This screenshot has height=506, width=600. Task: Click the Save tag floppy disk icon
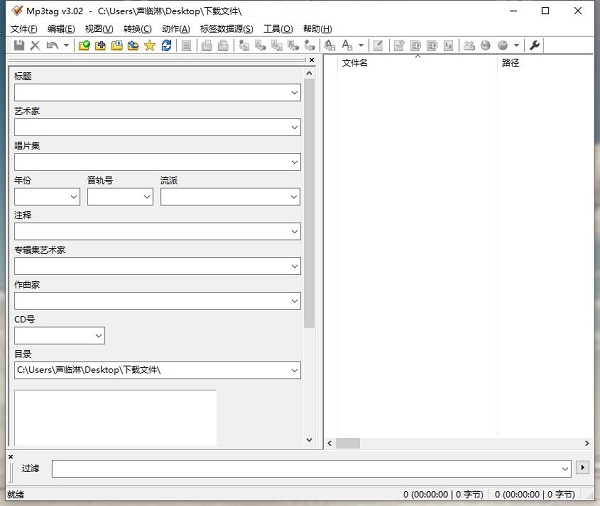(x=19, y=45)
